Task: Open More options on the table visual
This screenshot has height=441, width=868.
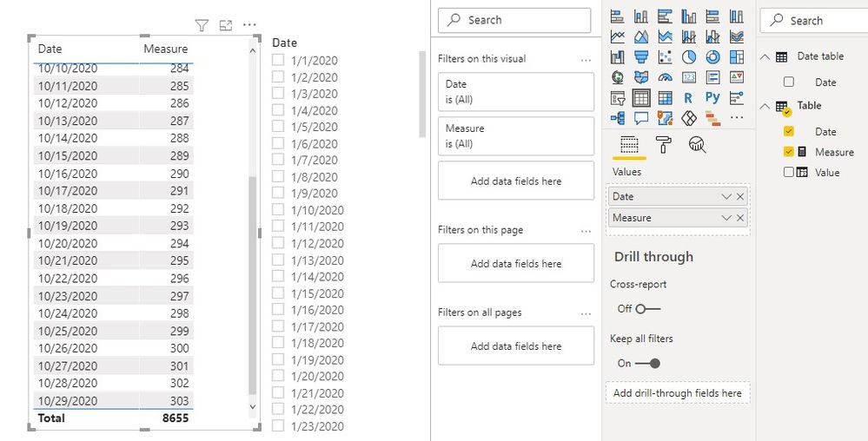Action: (x=249, y=25)
